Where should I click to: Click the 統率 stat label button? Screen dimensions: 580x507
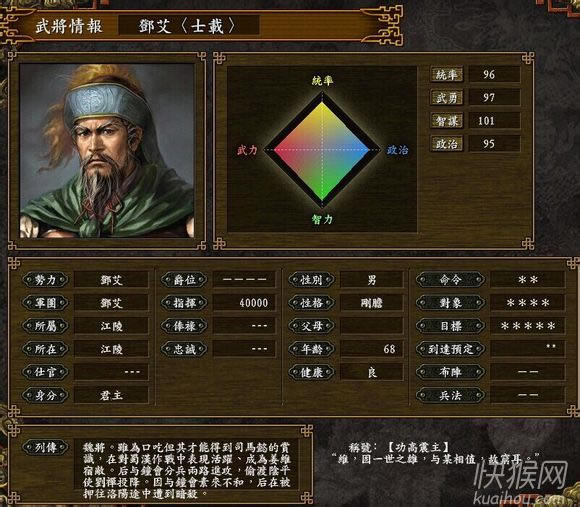tap(447, 75)
